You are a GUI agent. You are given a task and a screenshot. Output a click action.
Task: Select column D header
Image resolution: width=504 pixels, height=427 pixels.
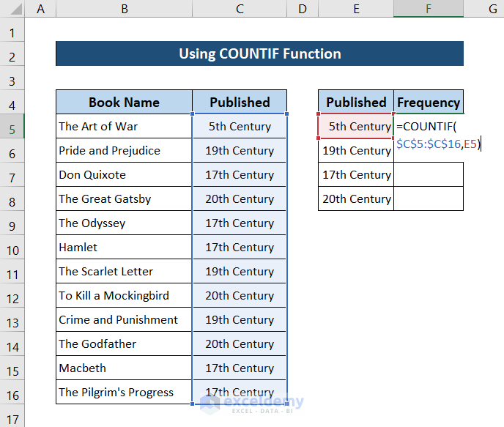point(303,9)
